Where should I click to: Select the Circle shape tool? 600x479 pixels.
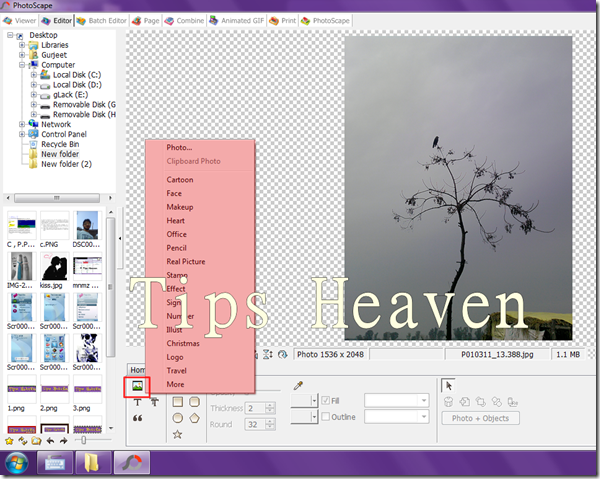pyautogui.click(x=178, y=418)
